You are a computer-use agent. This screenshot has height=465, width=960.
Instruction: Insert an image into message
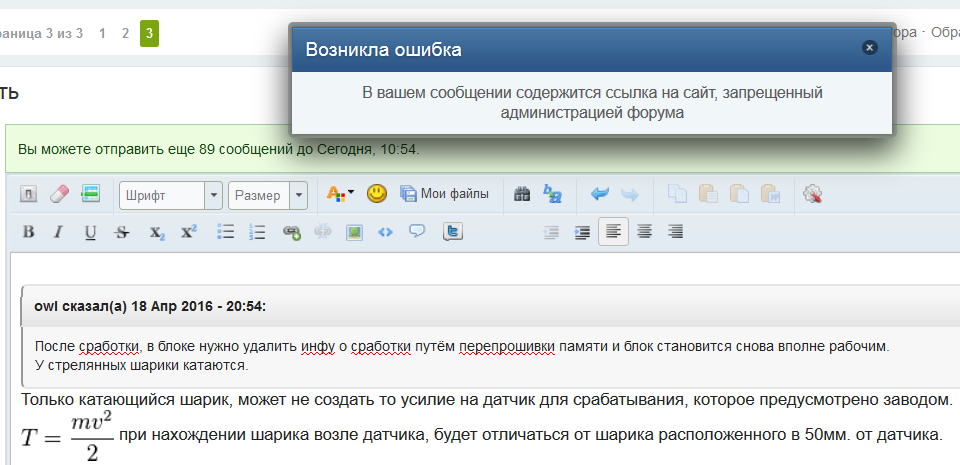(353, 232)
